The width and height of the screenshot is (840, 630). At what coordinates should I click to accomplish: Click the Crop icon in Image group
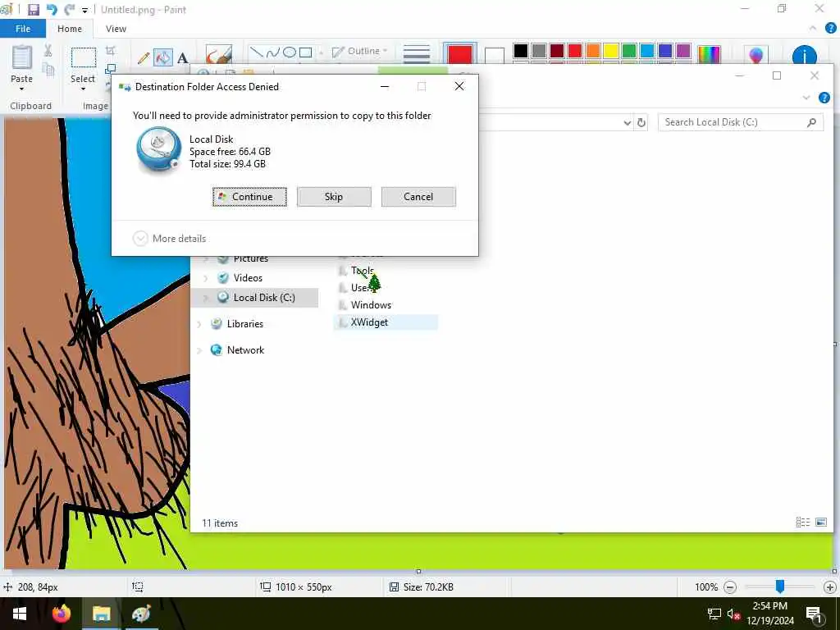(111, 51)
